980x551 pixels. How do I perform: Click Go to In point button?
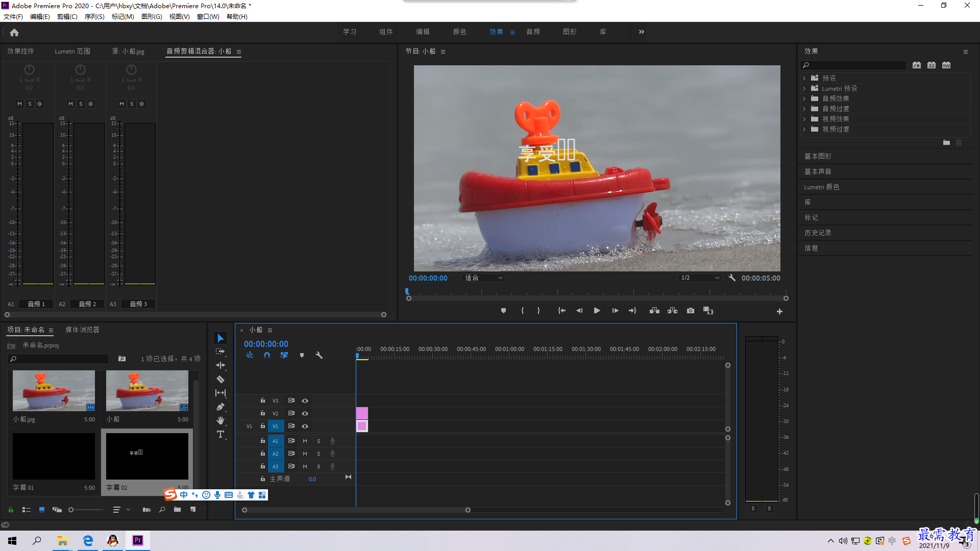point(561,311)
